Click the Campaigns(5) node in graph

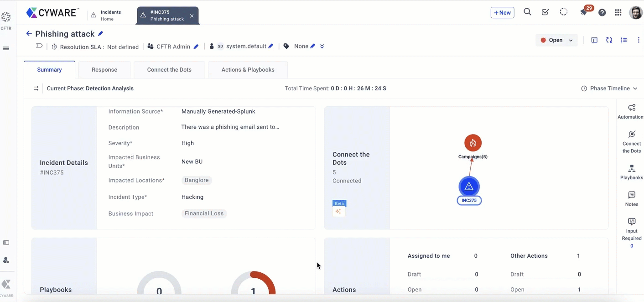[x=473, y=143]
